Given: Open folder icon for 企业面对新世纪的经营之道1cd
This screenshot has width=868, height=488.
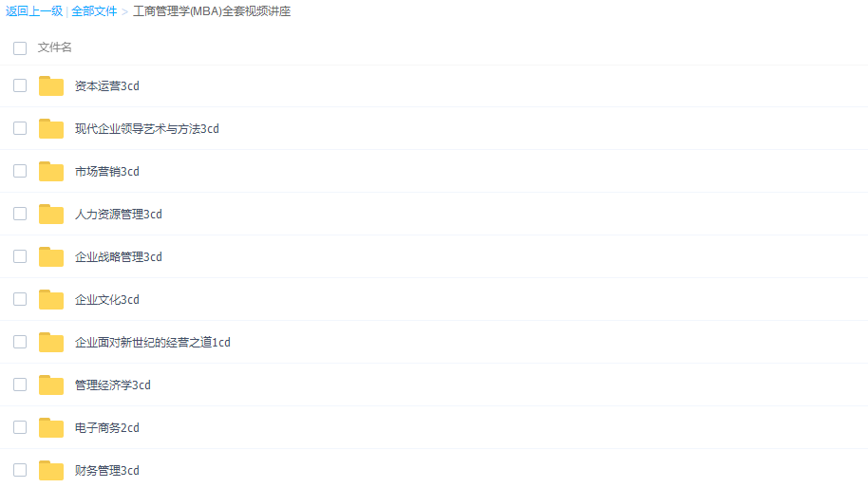Looking at the screenshot, I should click(x=51, y=342).
